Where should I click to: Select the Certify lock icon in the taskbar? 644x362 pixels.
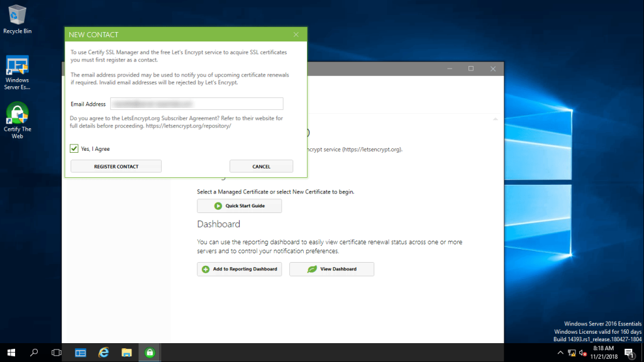[x=150, y=353]
